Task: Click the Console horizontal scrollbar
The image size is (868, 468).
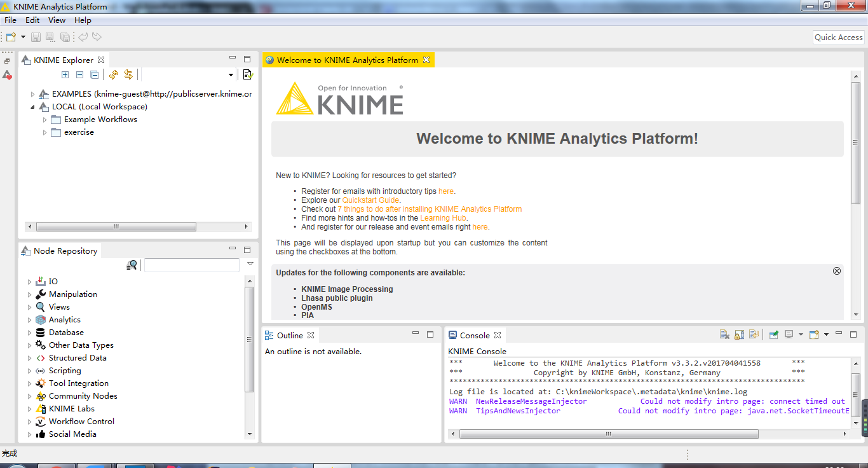Action: click(609, 434)
